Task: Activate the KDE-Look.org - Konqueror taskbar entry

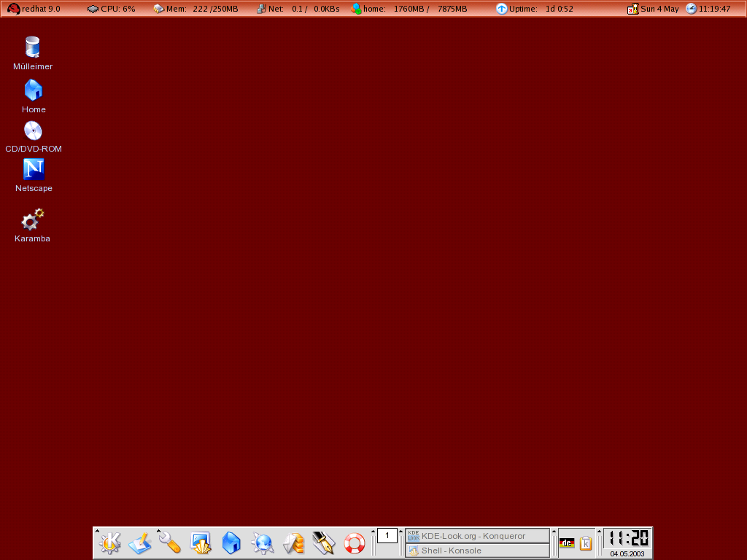Action: (477, 536)
